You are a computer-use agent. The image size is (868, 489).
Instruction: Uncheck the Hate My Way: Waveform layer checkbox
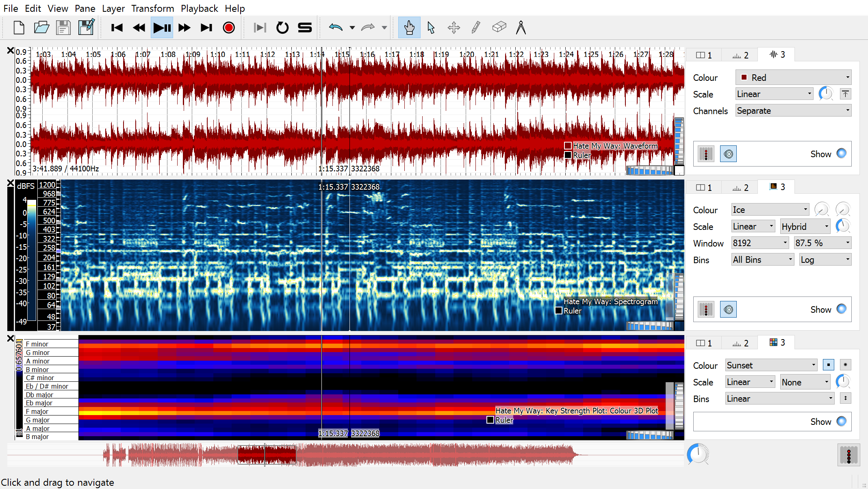(568, 145)
